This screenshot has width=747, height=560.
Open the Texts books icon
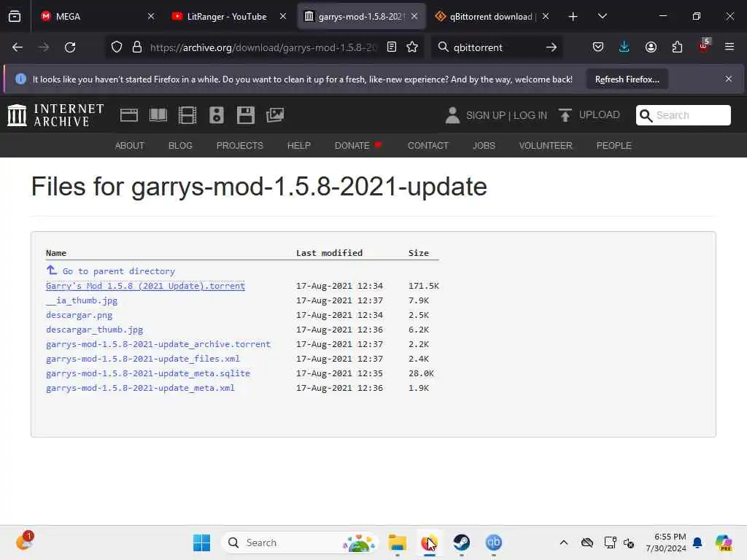point(158,115)
